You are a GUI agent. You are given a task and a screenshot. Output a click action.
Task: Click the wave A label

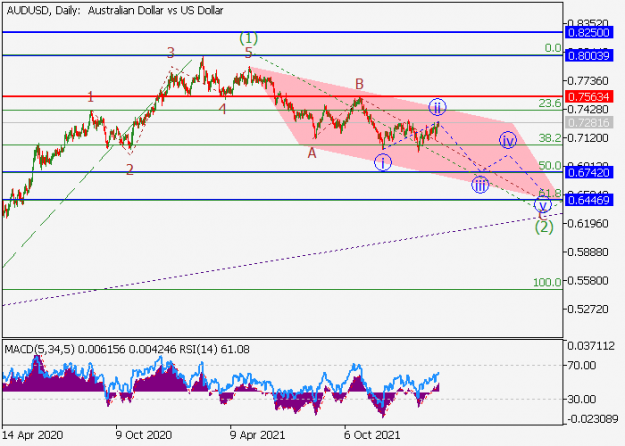pos(312,153)
